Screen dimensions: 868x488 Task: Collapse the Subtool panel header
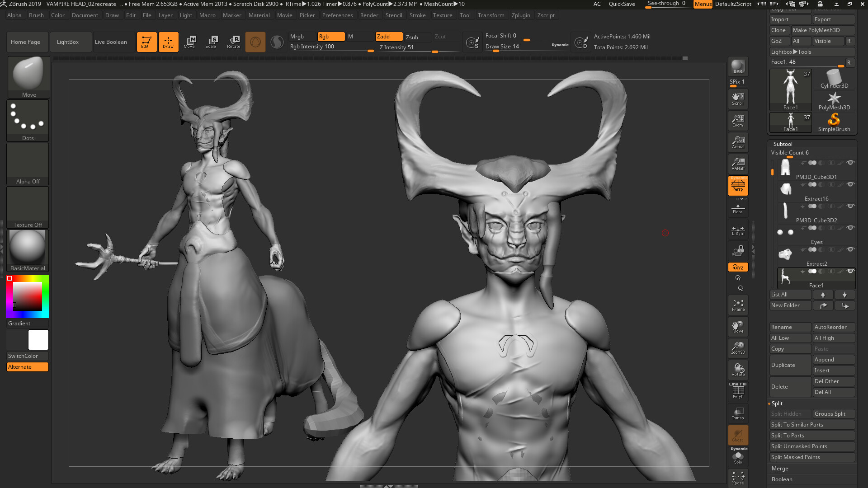tap(783, 144)
